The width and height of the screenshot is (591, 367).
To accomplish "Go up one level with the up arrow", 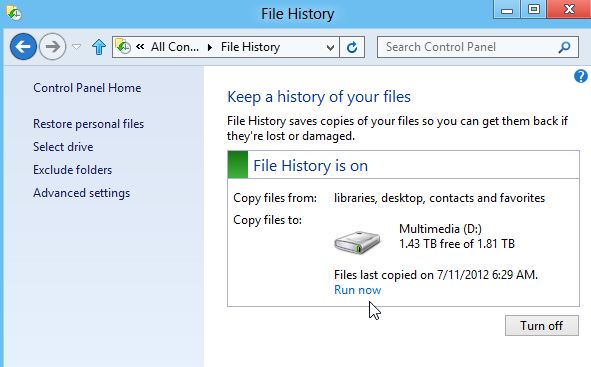I will click(x=99, y=47).
